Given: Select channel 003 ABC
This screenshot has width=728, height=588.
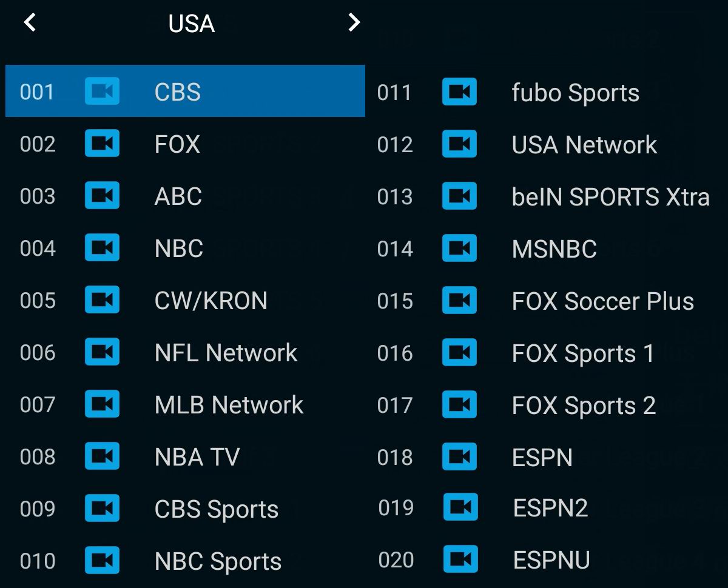Looking at the screenshot, I should 177,196.
